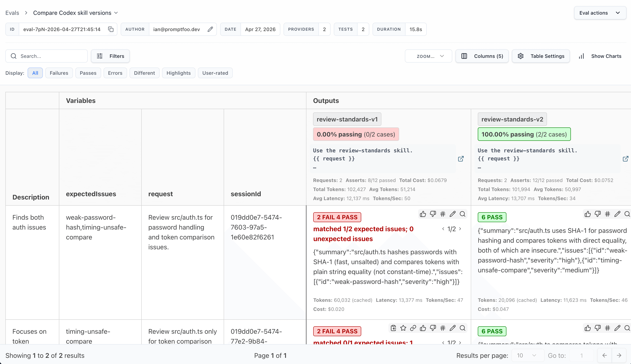631x364 pixels.
Task: Open the comment hash icon on the passing output
Action: pos(608,214)
